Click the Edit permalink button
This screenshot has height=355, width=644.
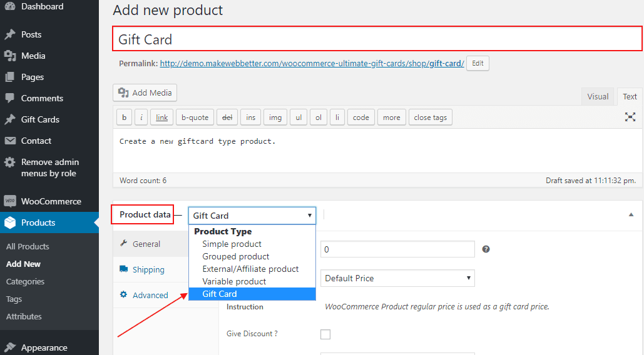[478, 63]
